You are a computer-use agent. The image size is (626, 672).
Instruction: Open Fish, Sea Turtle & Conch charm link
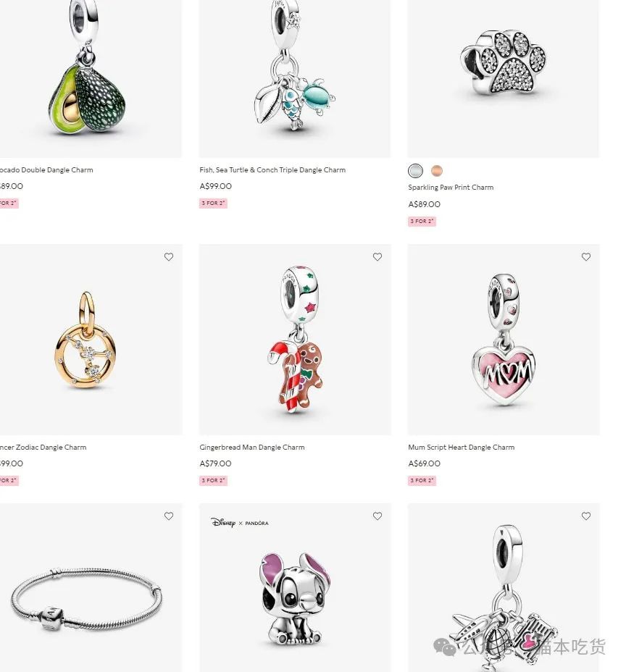(x=272, y=169)
